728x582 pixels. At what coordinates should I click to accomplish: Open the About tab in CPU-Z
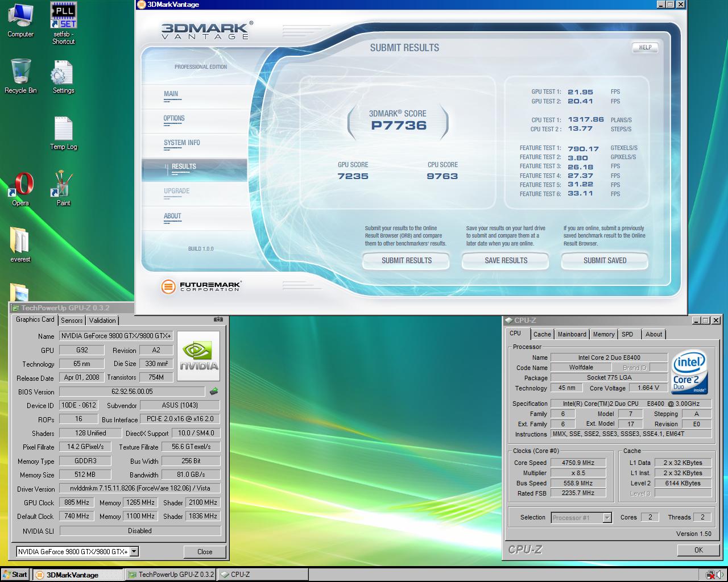click(653, 334)
